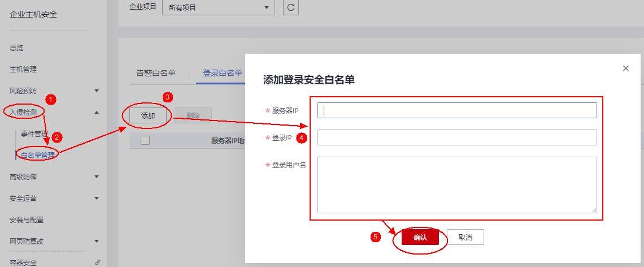Click the 添加 button
The height and width of the screenshot is (267, 644).
click(x=148, y=115)
